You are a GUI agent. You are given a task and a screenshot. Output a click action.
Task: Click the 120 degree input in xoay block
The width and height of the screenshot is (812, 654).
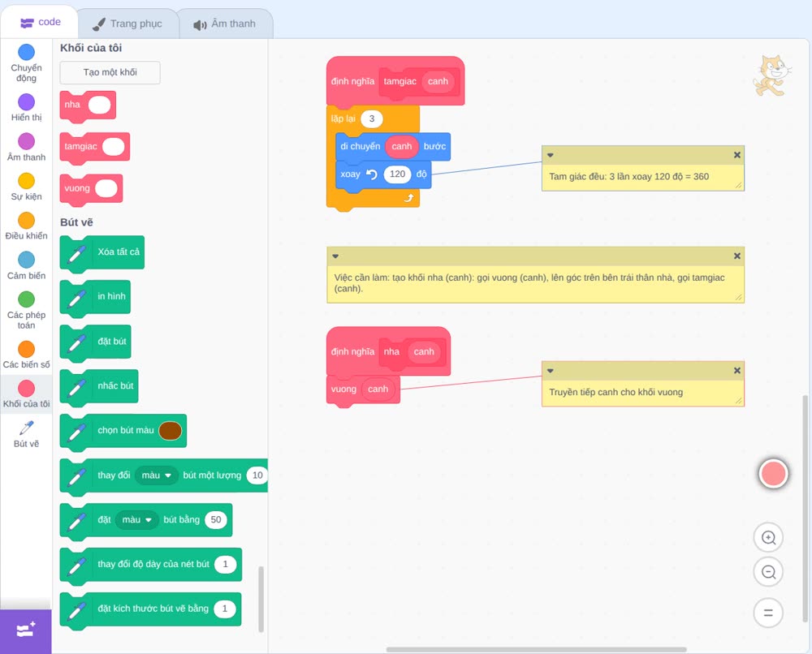(x=397, y=174)
